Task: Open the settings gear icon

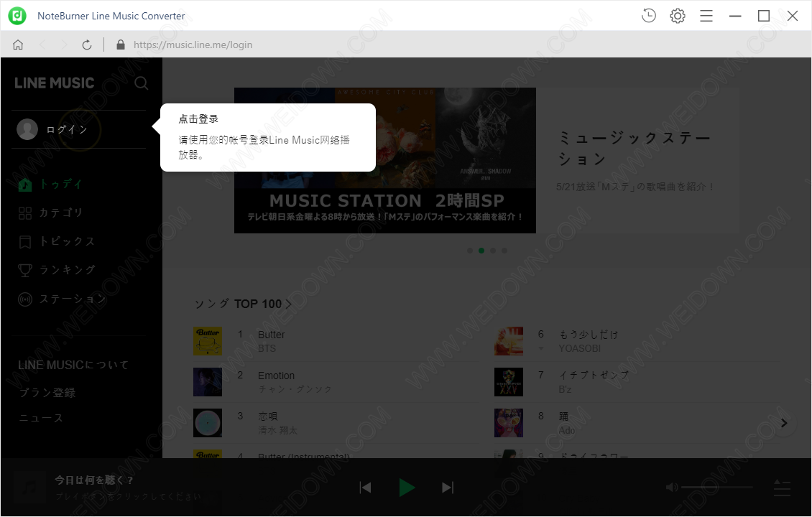Action: coord(678,16)
